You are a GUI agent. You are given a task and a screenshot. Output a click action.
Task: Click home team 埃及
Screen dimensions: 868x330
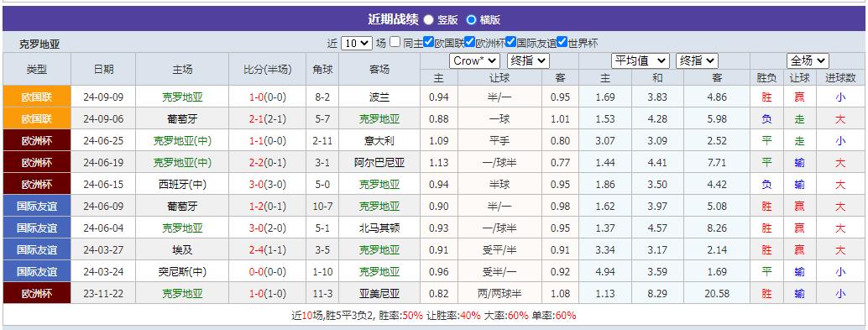click(182, 250)
